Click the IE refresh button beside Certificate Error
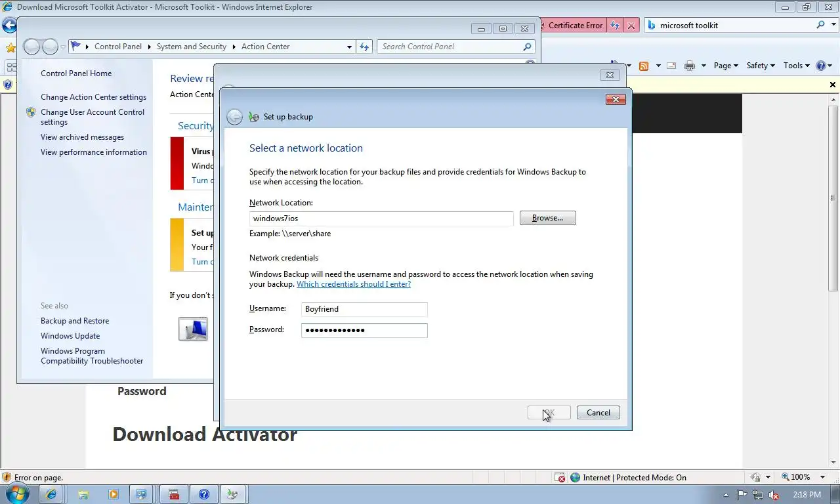 [x=614, y=25]
